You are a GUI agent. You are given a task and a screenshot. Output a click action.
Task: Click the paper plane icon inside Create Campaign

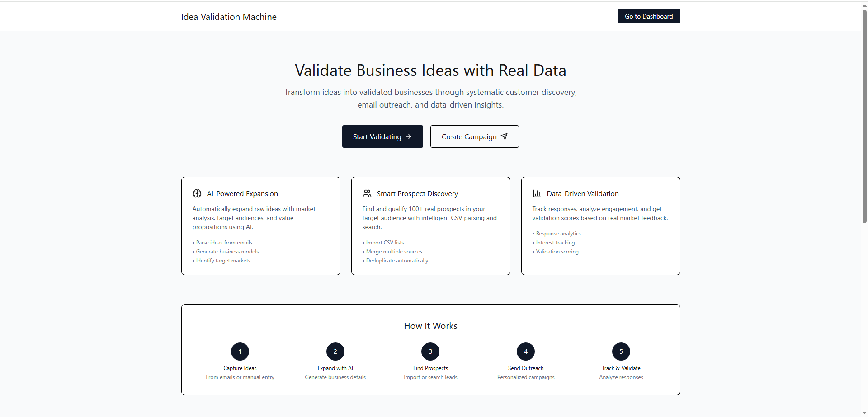coord(505,136)
